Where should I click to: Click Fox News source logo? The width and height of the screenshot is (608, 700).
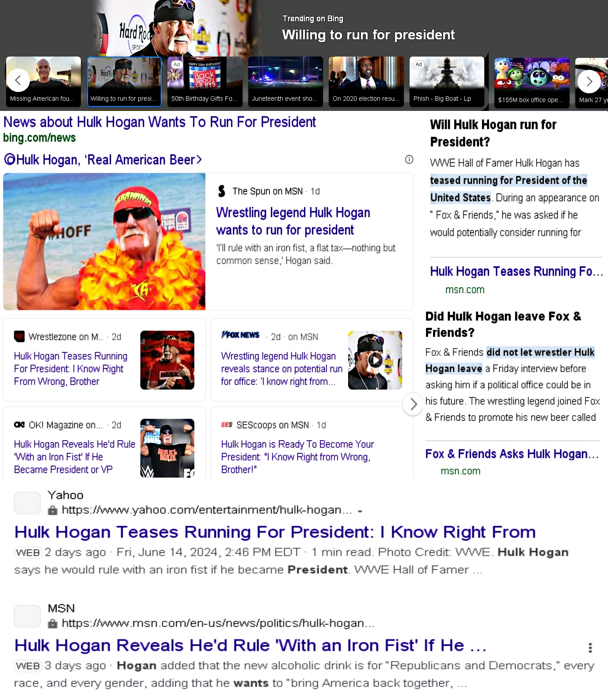(x=240, y=335)
